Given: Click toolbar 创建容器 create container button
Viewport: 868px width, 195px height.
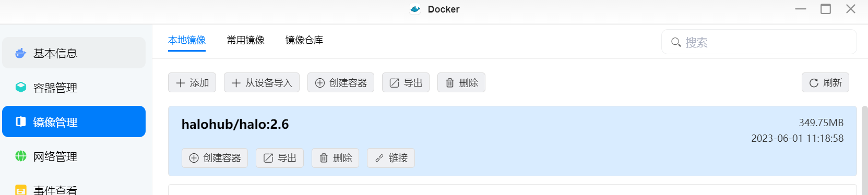Looking at the screenshot, I should click(341, 82).
